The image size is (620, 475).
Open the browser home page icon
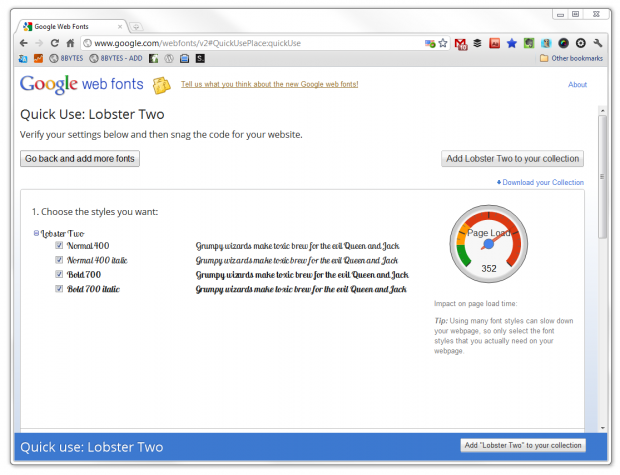point(70,43)
